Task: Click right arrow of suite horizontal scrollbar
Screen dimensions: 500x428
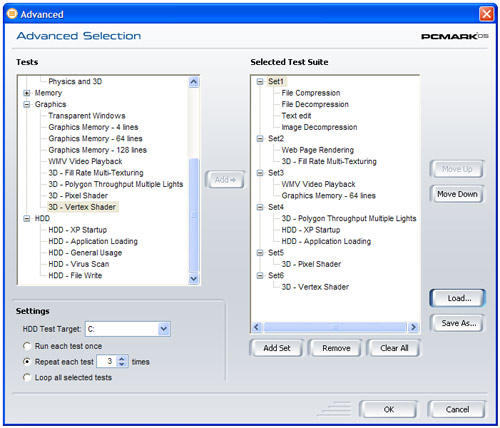Action: [x=413, y=327]
